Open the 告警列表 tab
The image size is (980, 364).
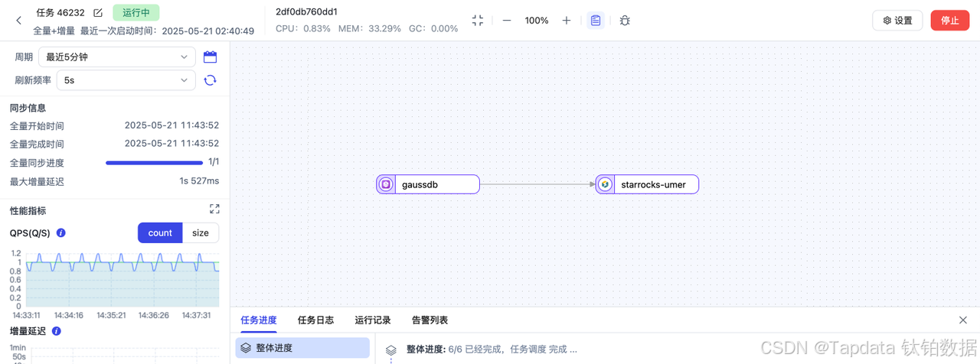(x=430, y=320)
